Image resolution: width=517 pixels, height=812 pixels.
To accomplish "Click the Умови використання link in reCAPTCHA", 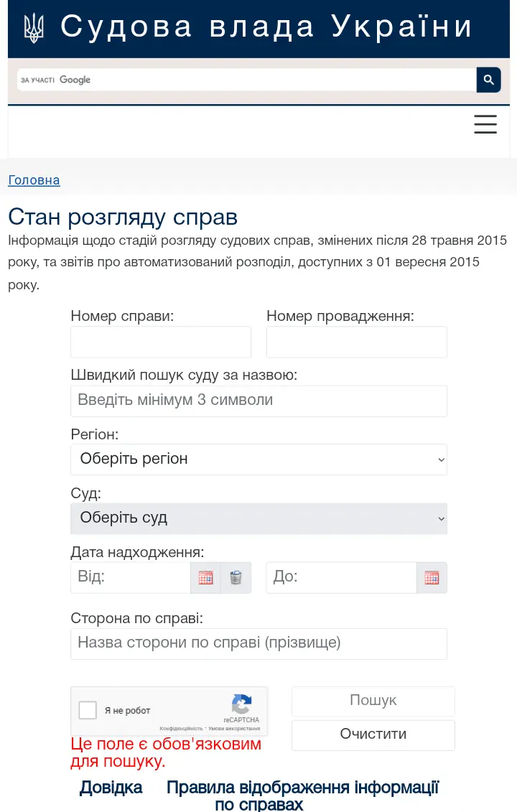I will [x=234, y=729].
